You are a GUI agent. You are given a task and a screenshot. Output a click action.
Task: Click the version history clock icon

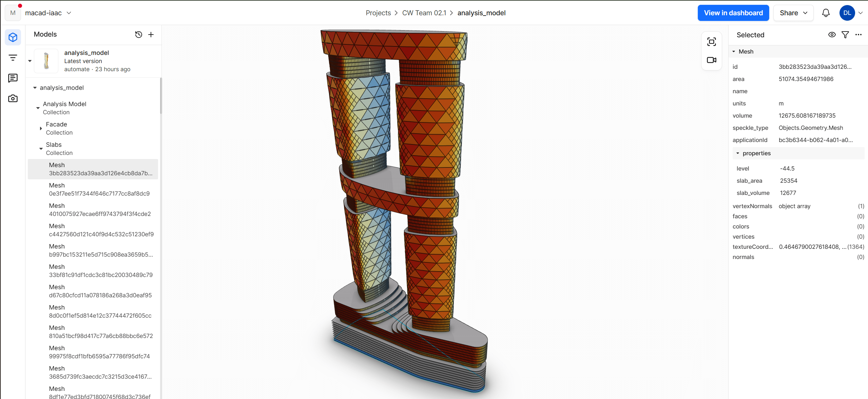point(138,35)
